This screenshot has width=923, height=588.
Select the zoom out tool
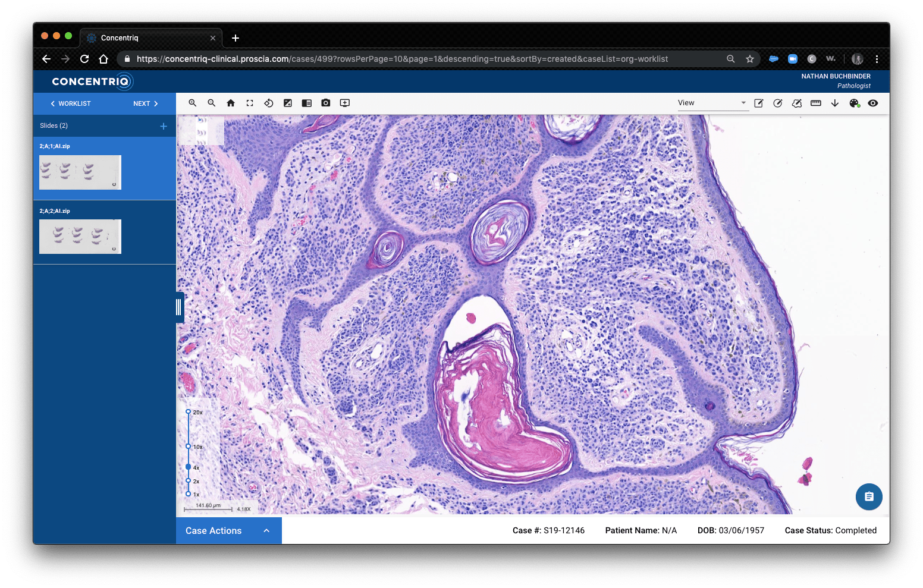click(x=212, y=103)
